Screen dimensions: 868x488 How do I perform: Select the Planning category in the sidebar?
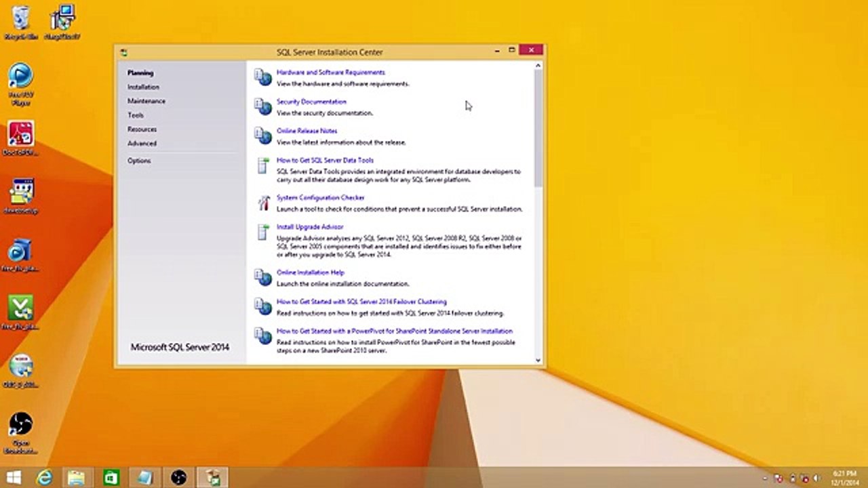coord(140,73)
